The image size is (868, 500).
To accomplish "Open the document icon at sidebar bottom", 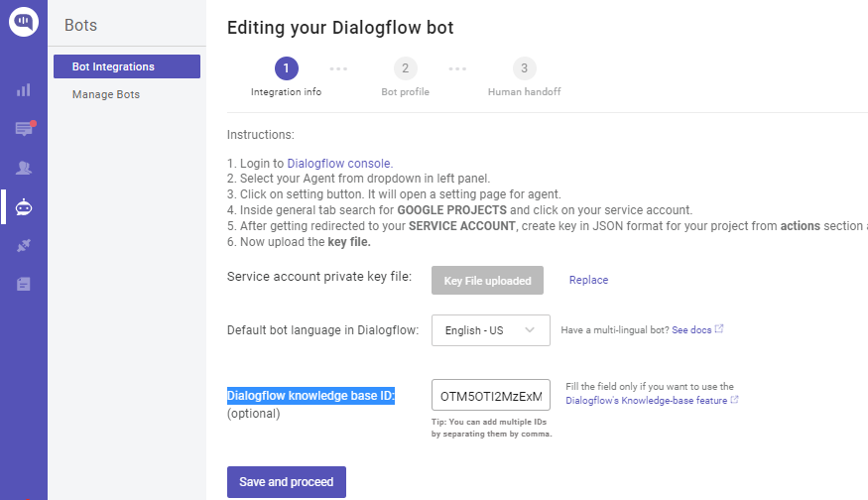I will (x=24, y=284).
